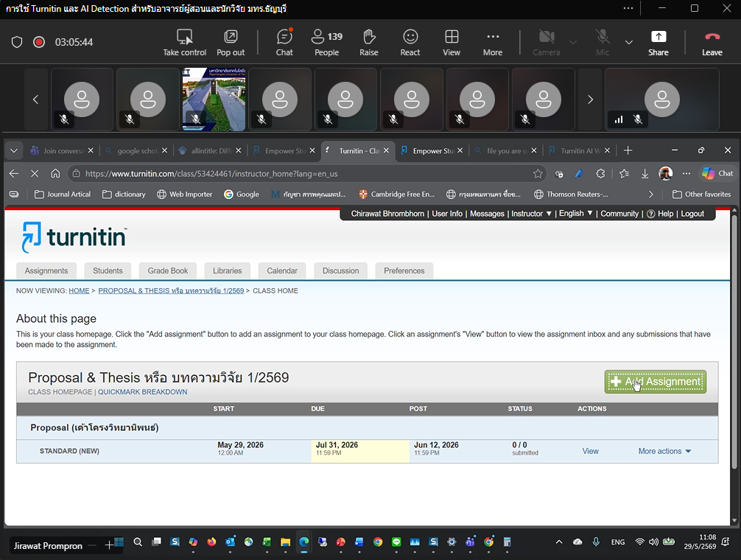
Task: Open the English language dropdown
Action: 575,214
